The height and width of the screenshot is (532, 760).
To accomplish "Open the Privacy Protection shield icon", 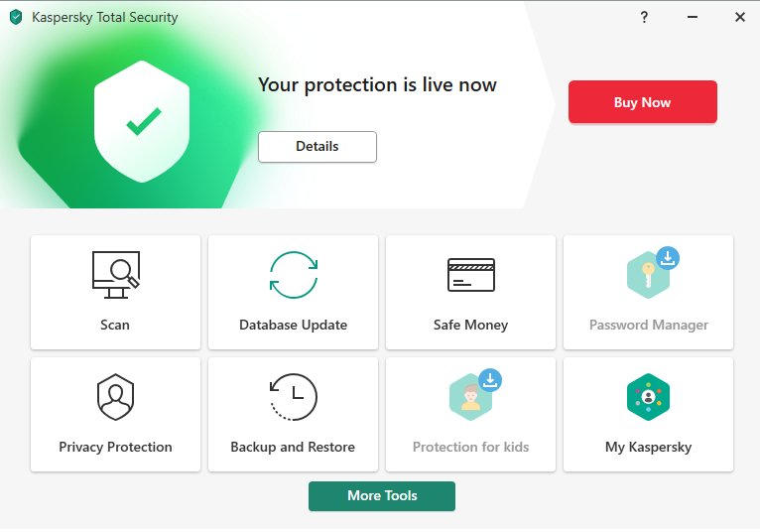I will click(x=115, y=397).
